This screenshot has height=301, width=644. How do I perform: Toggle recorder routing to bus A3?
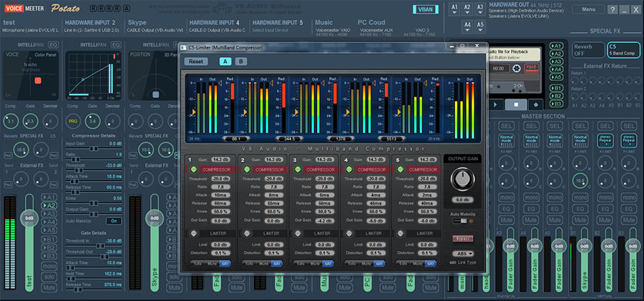[x=556, y=61]
